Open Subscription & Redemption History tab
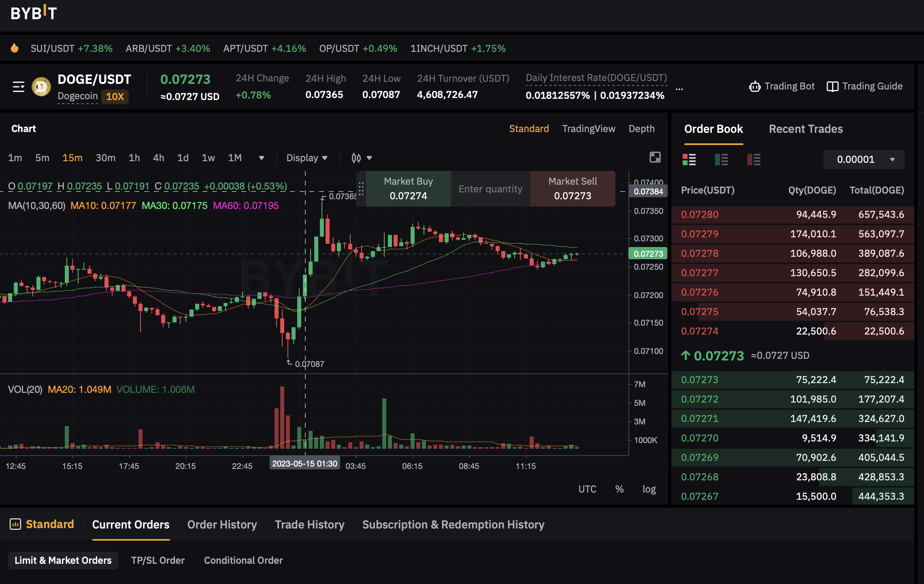The height and width of the screenshot is (584, 924). [453, 524]
